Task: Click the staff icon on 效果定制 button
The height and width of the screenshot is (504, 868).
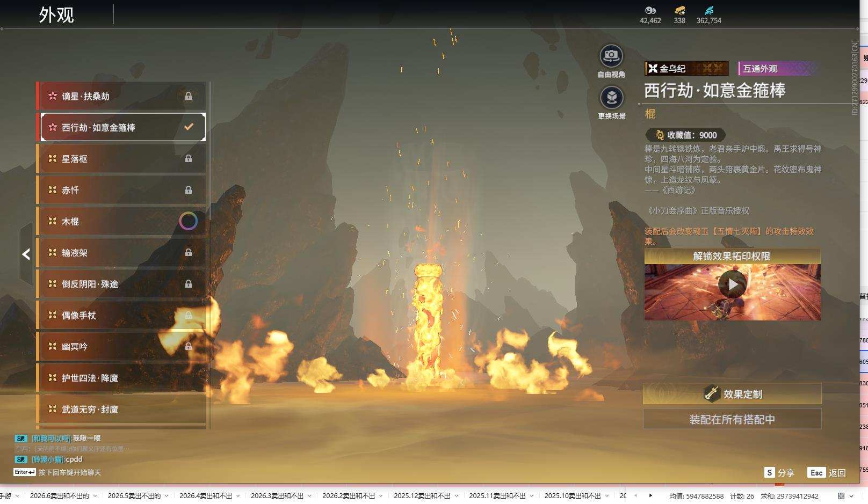Action: tap(712, 393)
